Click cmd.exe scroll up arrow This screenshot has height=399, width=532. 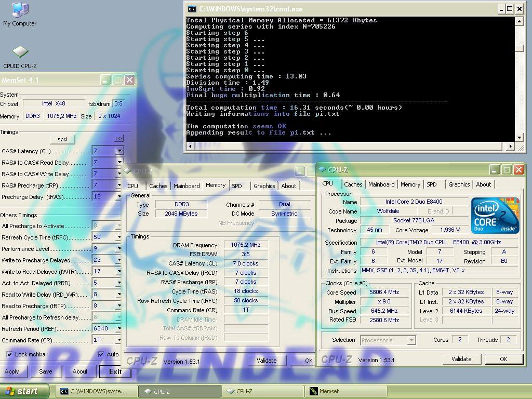coord(519,21)
